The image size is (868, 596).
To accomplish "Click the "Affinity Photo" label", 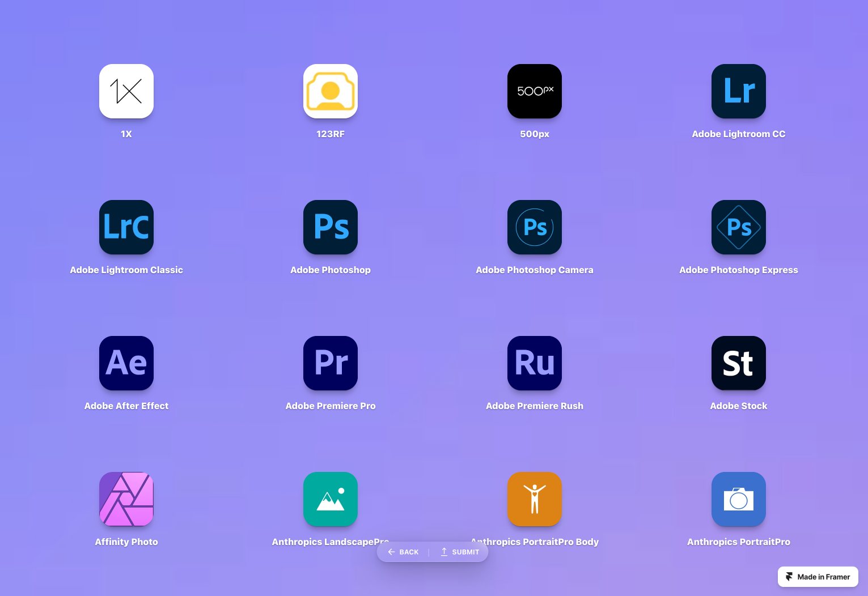I will pos(126,542).
